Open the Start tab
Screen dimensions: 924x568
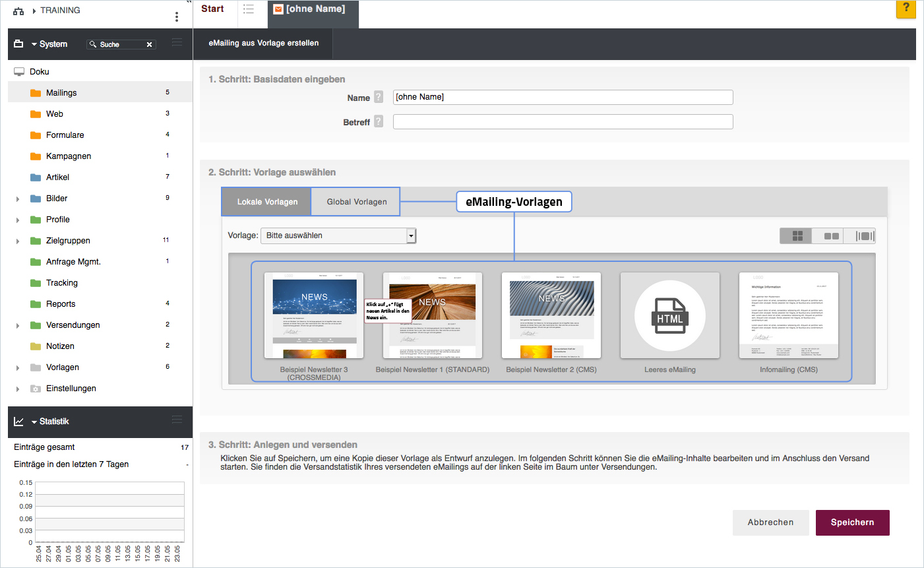pos(212,9)
